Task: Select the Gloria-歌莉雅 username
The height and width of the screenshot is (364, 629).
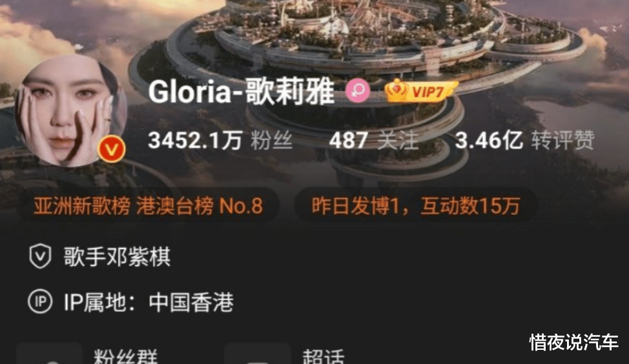Action: point(241,91)
